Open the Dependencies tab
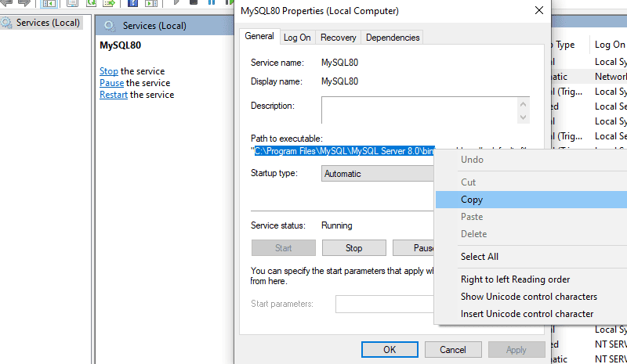The width and height of the screenshot is (627, 364). point(393,37)
